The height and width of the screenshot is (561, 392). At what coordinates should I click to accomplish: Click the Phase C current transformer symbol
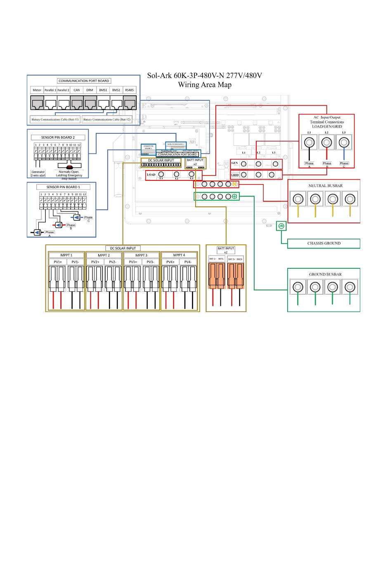pyautogui.click(x=77, y=217)
